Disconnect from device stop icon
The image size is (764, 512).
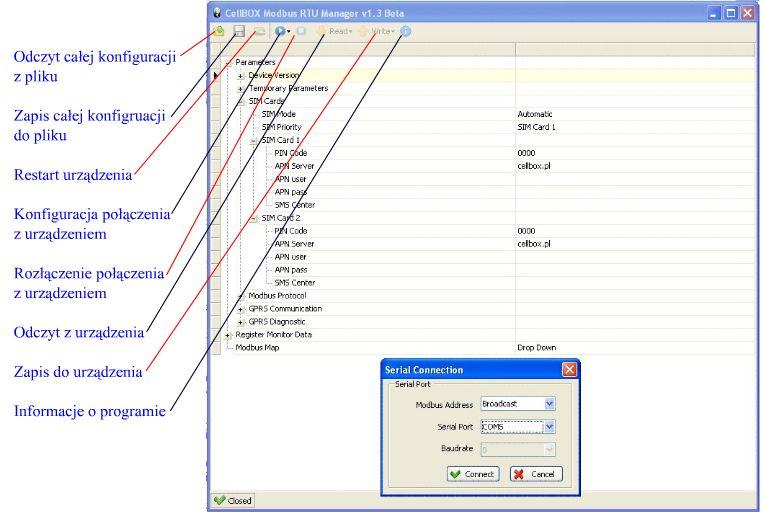coord(301,31)
